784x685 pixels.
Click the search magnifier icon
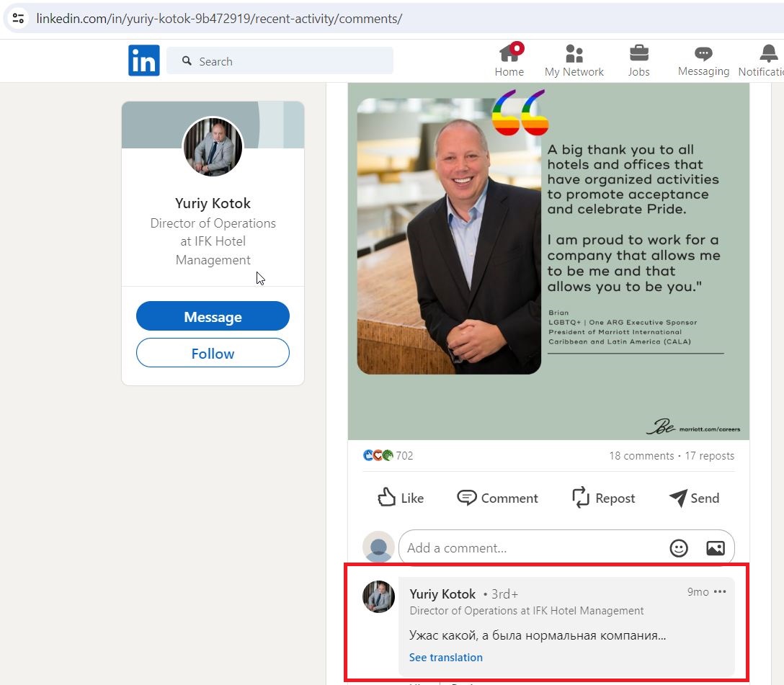click(x=187, y=61)
